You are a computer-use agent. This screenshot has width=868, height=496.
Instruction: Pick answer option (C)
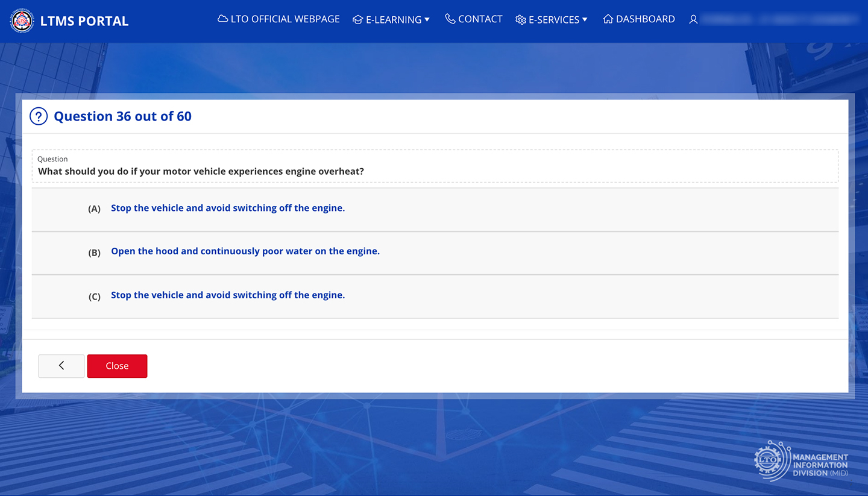tap(228, 295)
